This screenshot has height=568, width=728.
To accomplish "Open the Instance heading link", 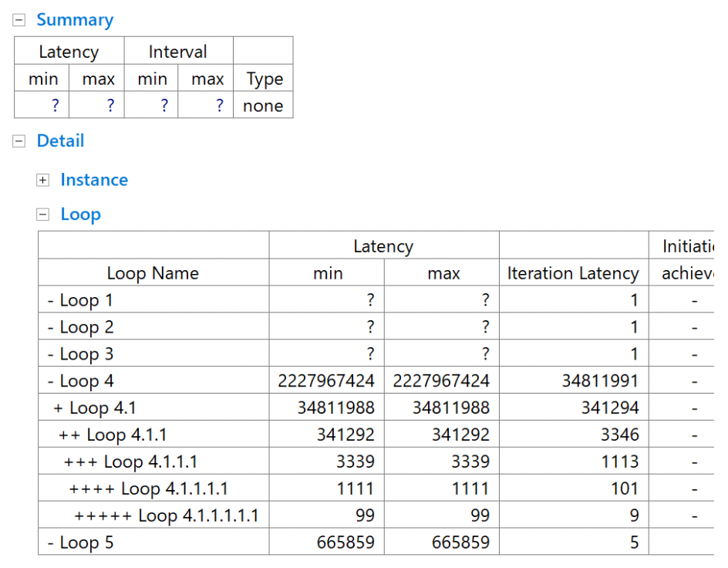I will (94, 180).
